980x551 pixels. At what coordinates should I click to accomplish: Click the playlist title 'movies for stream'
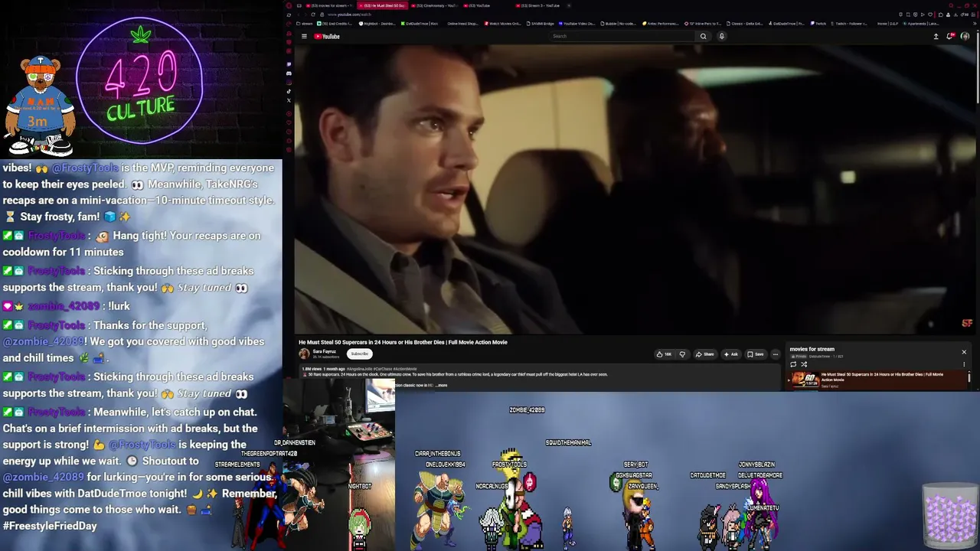pos(812,349)
